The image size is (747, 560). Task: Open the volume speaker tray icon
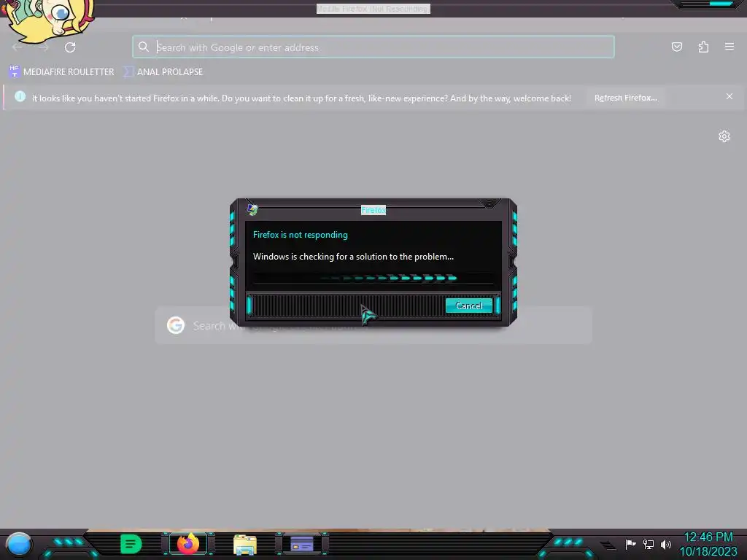coord(665,544)
